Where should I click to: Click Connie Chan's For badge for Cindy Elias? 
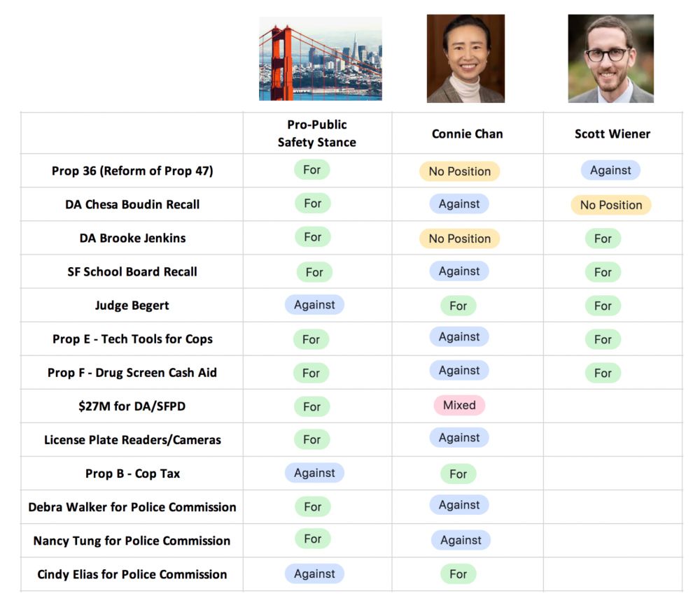coord(458,574)
